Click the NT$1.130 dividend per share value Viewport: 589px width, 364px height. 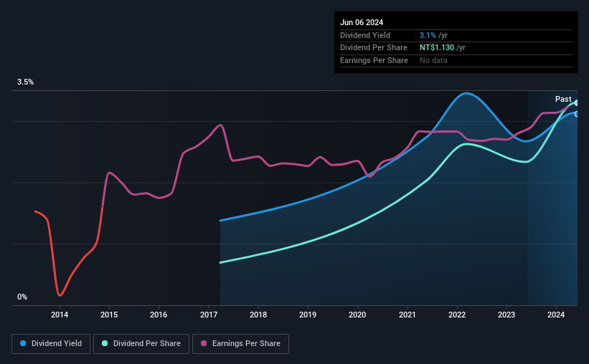tap(437, 48)
